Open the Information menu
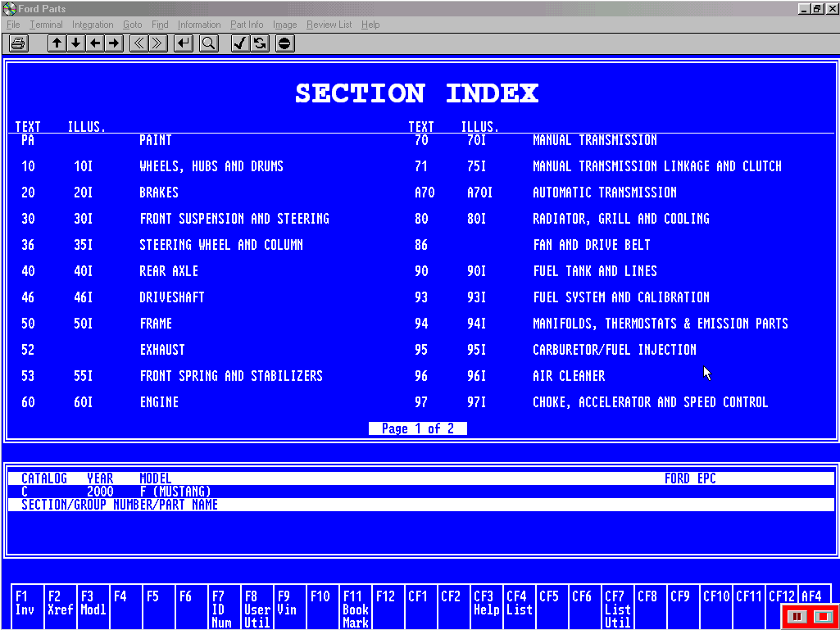The image size is (840, 630). coord(199,25)
